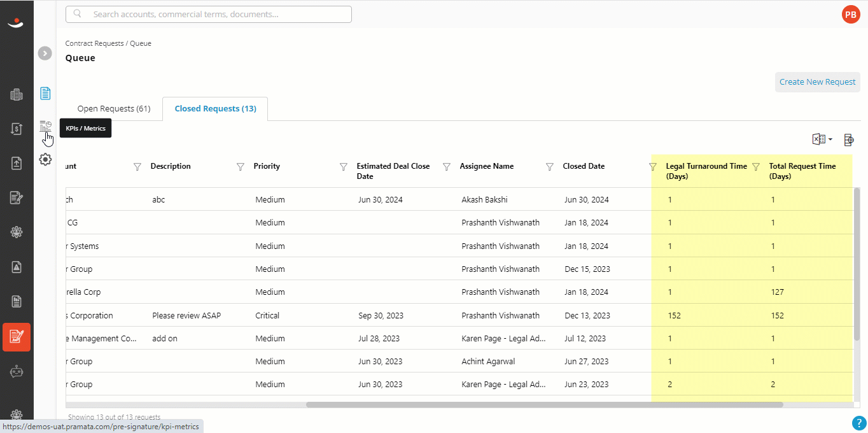
Task: Filter the Description column
Action: (241, 167)
